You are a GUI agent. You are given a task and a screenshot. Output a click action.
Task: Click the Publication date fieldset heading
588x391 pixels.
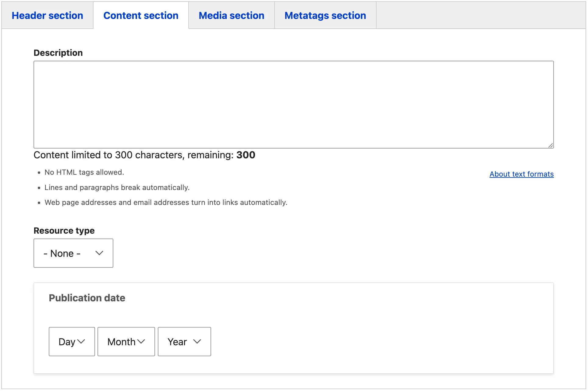pos(87,298)
